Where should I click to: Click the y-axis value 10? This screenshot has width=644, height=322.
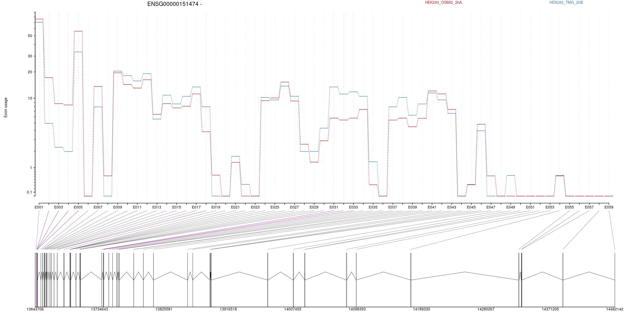(30, 98)
